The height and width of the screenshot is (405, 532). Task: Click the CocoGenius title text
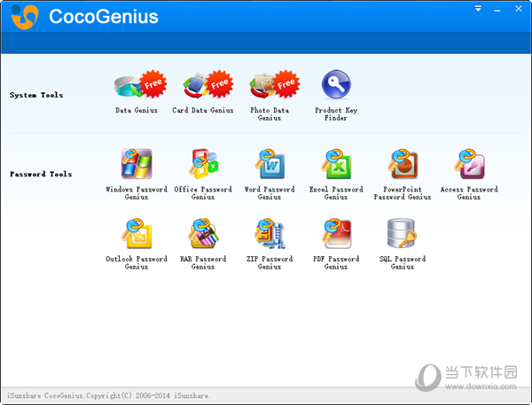point(104,16)
